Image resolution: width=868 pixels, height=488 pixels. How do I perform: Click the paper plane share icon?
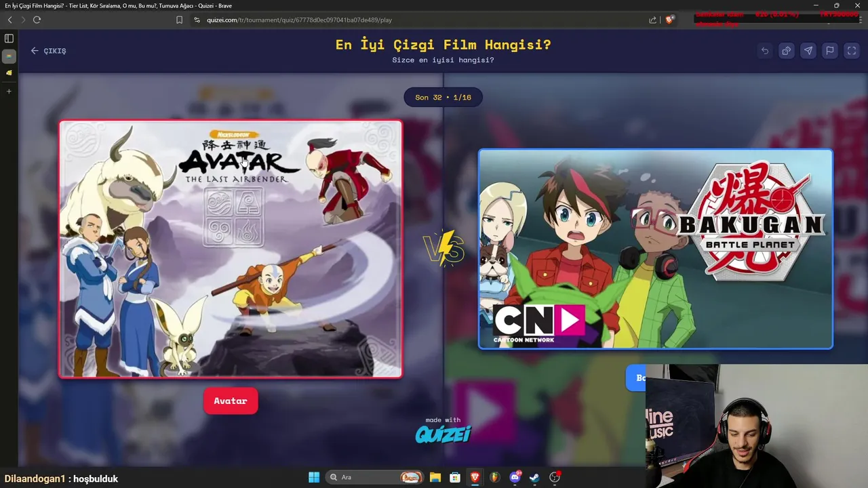coord(808,51)
